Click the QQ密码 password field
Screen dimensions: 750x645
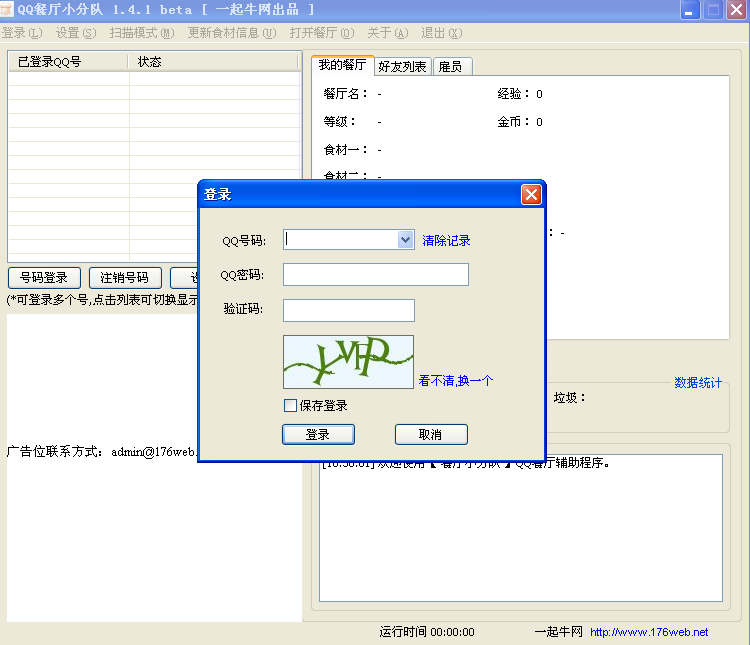coord(375,275)
